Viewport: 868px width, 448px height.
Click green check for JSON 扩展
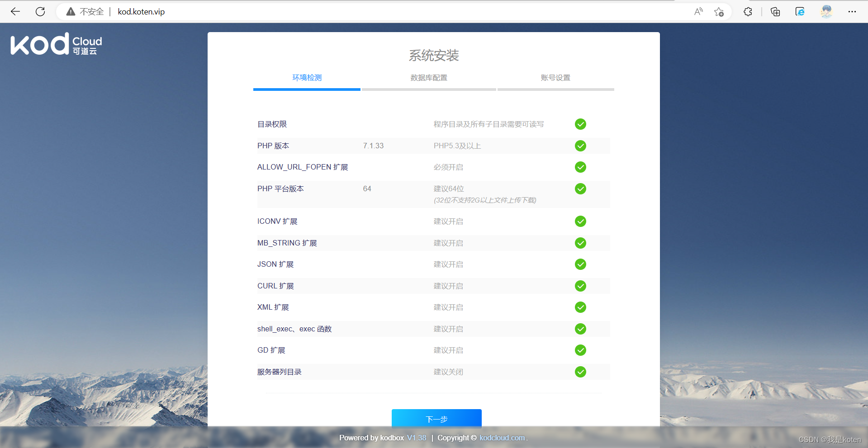pyautogui.click(x=580, y=264)
